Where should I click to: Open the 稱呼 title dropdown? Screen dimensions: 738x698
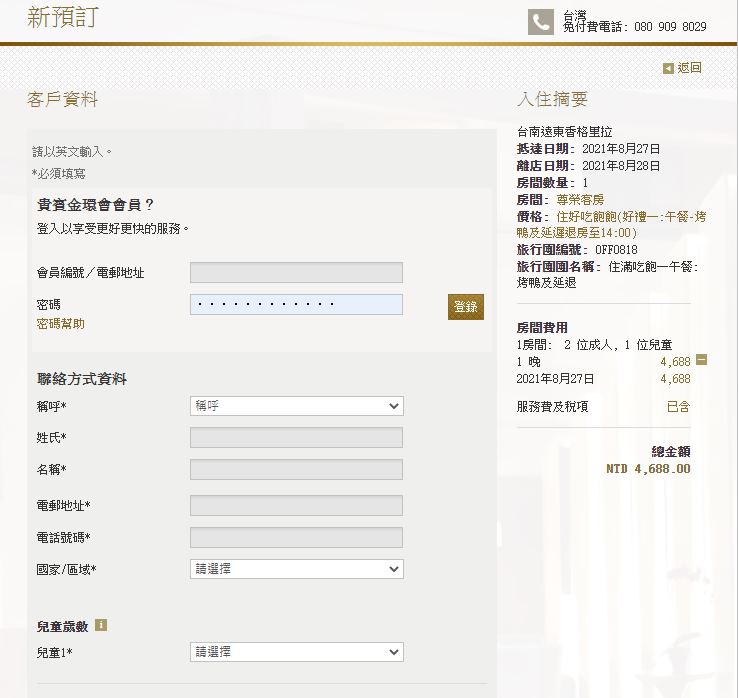[x=296, y=406]
